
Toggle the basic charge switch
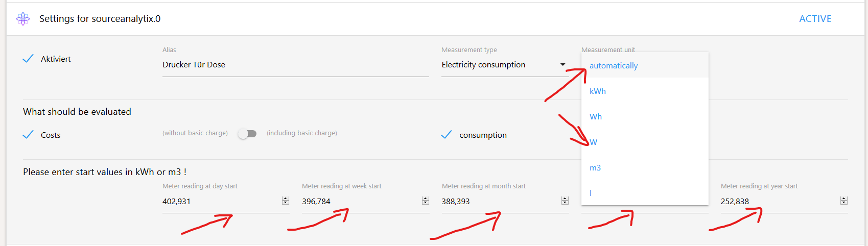point(247,134)
